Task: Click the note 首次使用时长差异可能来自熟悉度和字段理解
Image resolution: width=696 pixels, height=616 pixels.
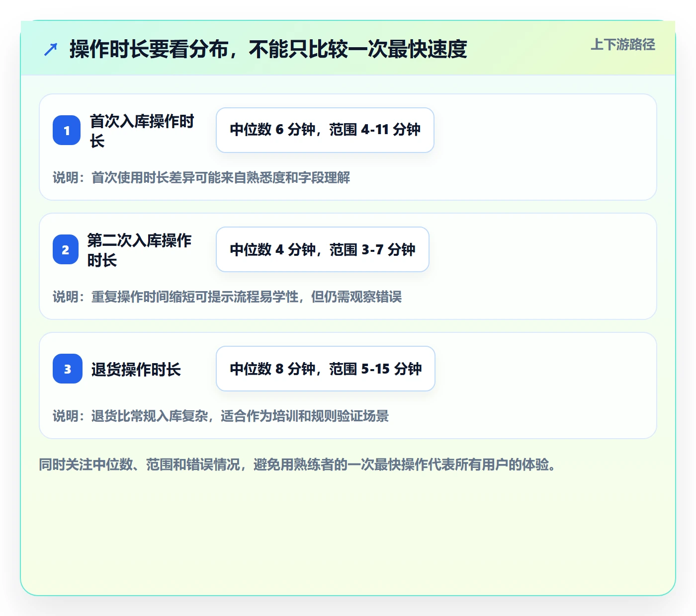Action: coord(201,177)
